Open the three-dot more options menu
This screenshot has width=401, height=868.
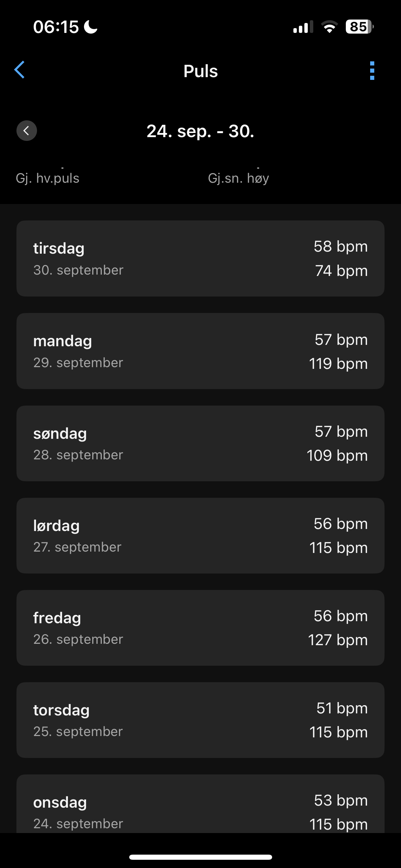(x=372, y=71)
